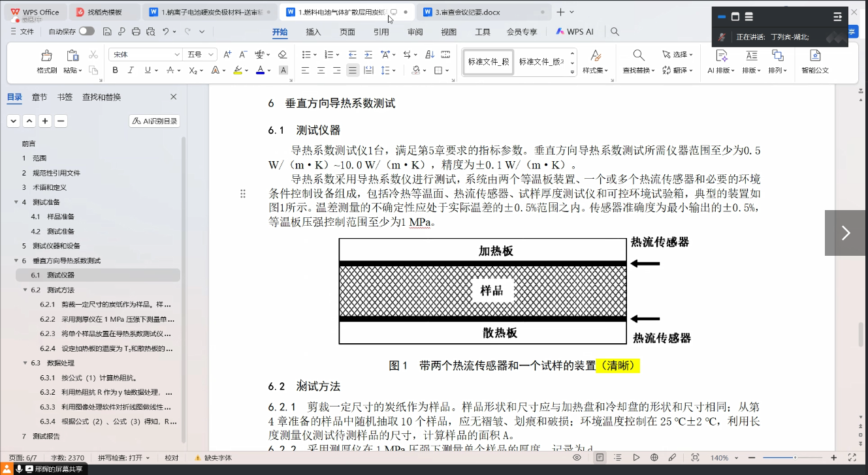
Task: Open the 审阅 ribbon tab
Action: tap(415, 32)
